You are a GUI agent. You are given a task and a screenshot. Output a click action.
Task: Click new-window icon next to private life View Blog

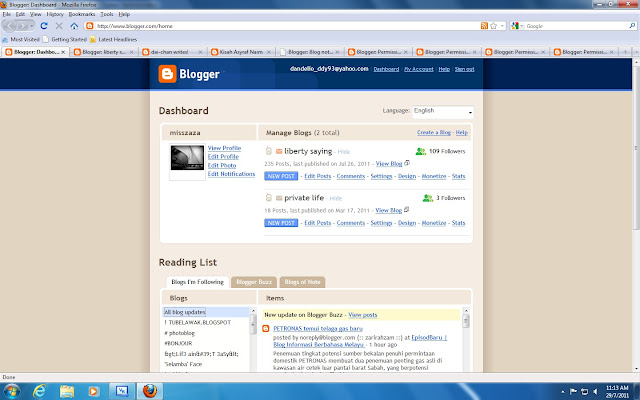click(407, 210)
